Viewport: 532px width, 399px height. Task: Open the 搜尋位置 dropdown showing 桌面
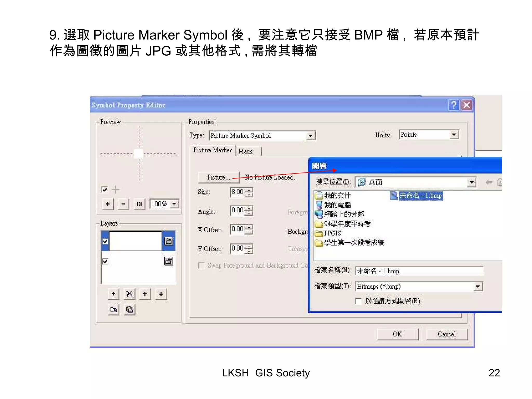click(x=471, y=182)
